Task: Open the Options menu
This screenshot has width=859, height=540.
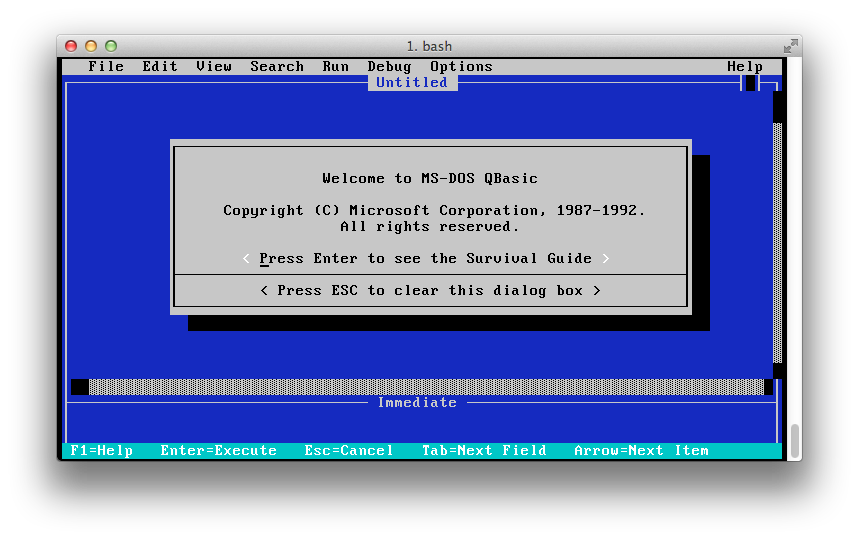Action: pos(461,66)
